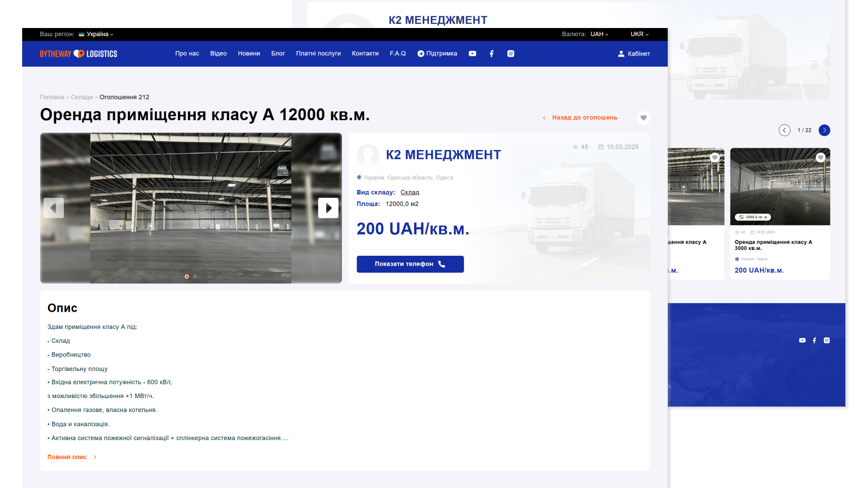This screenshot has width=868, height=488.
Task: Click the calendar icon beside 10.03.2025
Action: pos(601,147)
